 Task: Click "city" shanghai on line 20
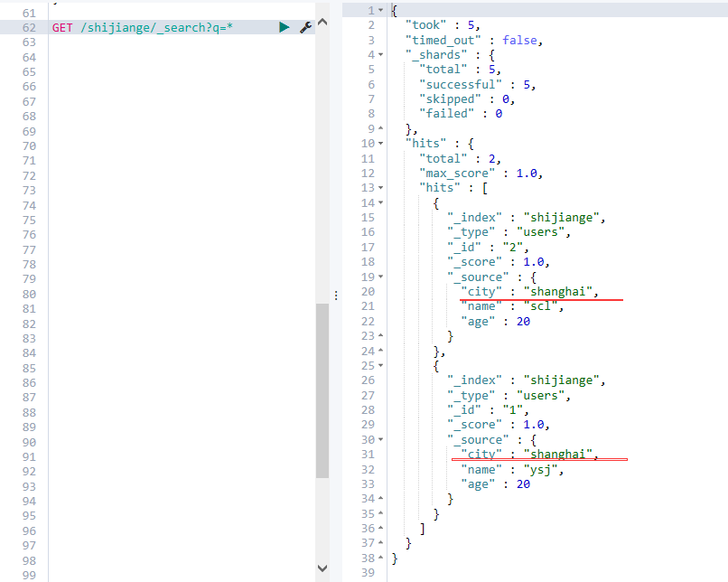530,292
